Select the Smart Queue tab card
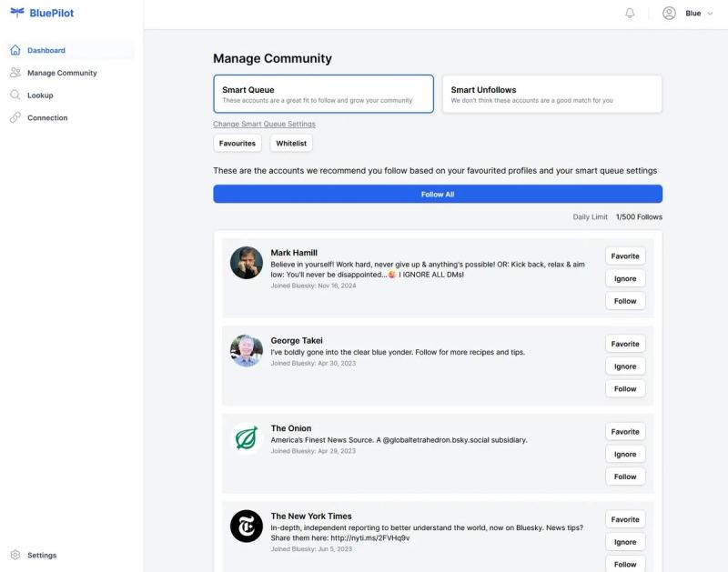This screenshot has height=572, width=728. tap(324, 94)
